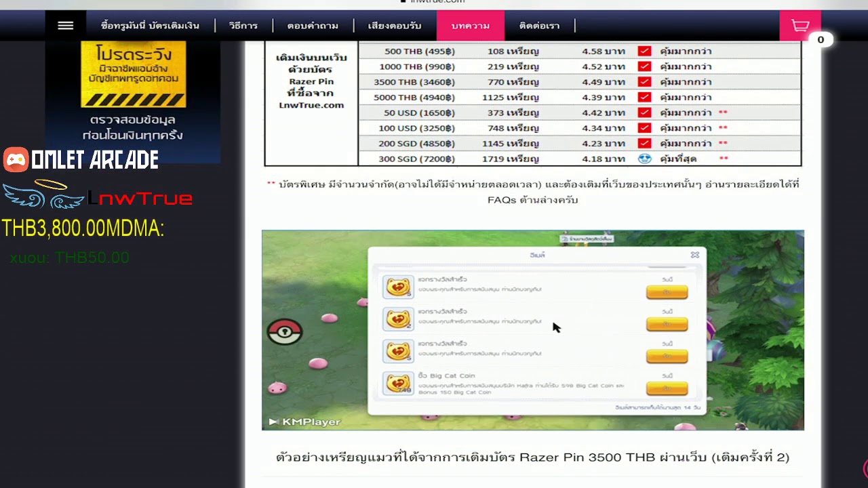Click the โปรดระวัง warning banner

(133, 75)
